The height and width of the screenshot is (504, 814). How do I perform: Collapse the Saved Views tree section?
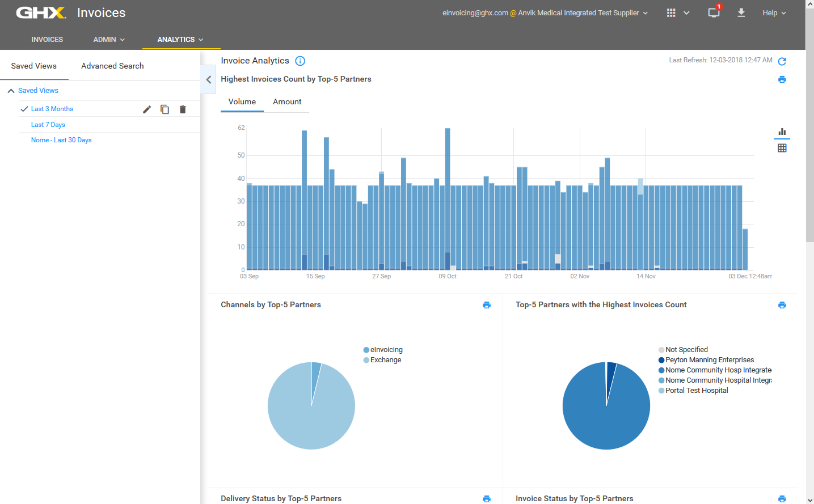[11, 91]
